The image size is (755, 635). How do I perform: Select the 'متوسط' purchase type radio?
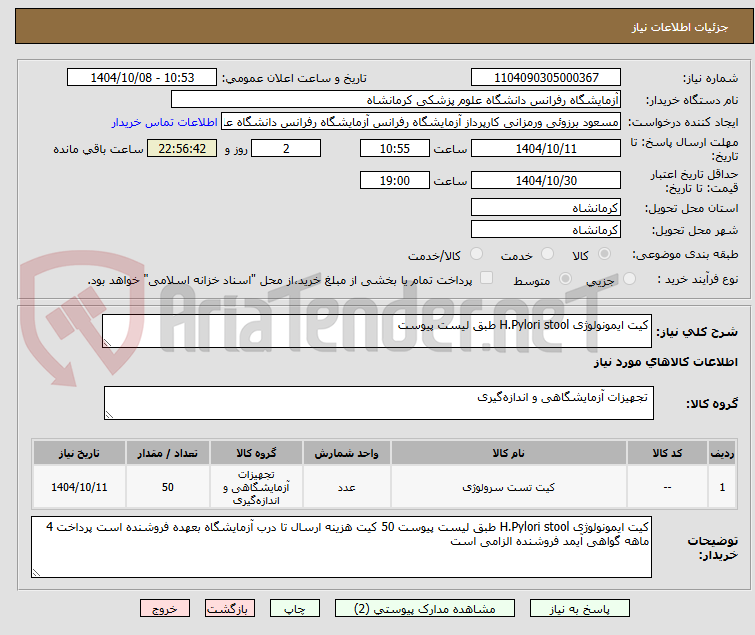point(565,279)
